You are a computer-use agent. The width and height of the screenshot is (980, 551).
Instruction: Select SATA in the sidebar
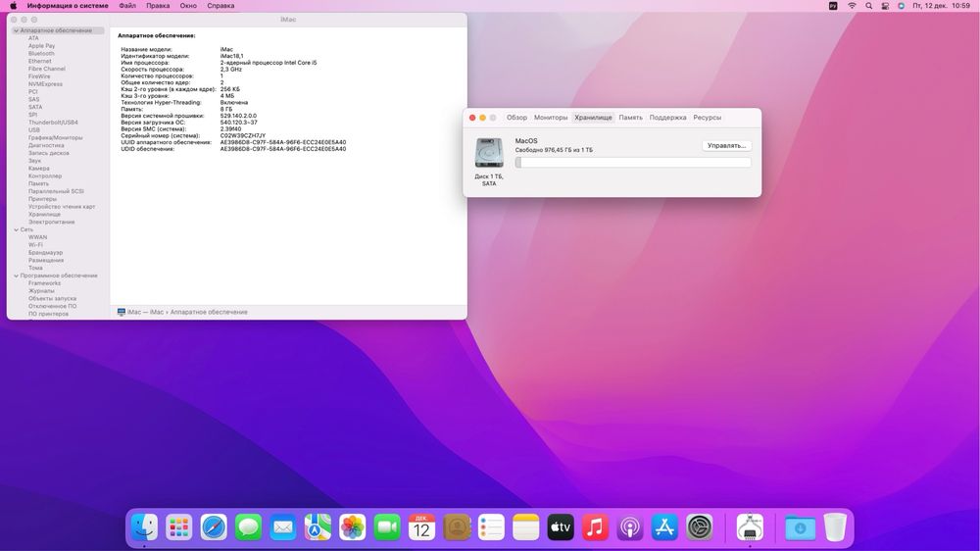click(x=35, y=107)
